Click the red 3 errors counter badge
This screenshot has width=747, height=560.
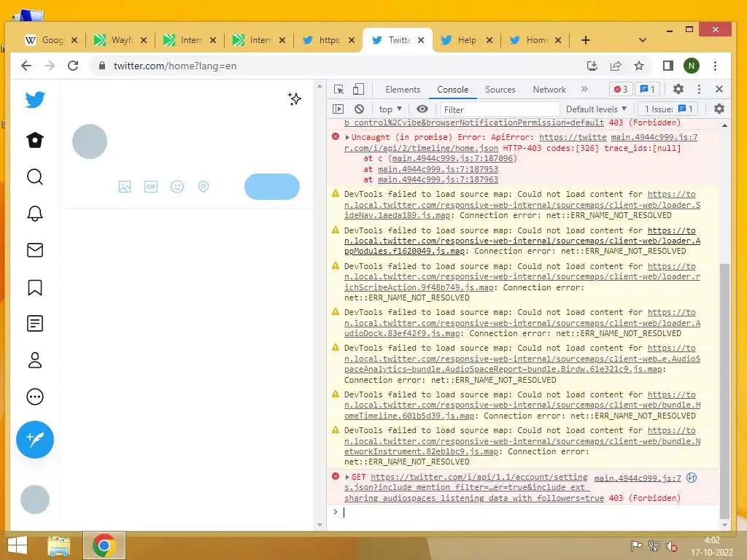tap(621, 89)
